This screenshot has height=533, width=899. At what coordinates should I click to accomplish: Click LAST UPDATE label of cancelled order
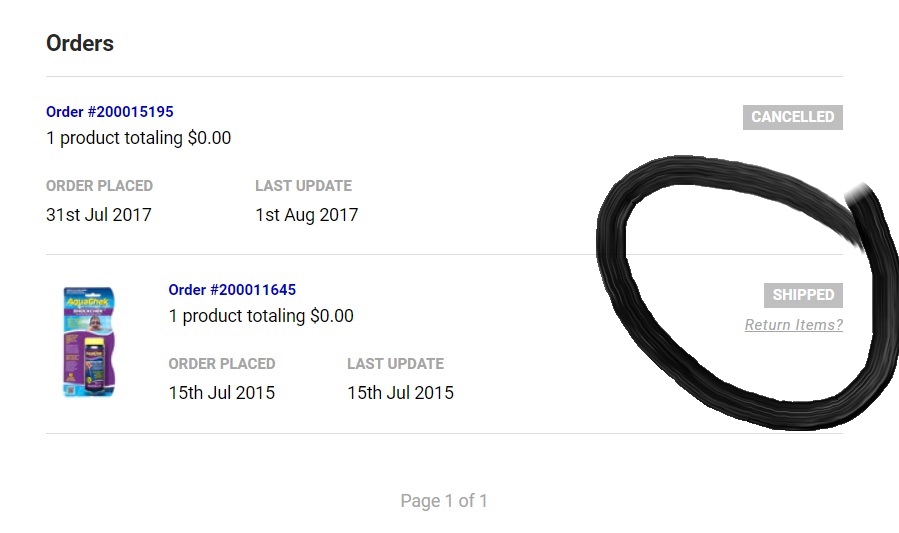pyautogui.click(x=303, y=186)
